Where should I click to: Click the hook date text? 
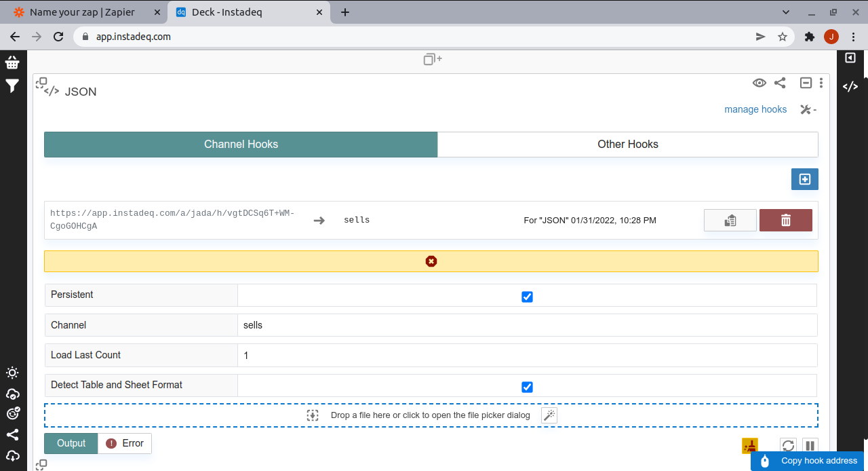tap(590, 220)
